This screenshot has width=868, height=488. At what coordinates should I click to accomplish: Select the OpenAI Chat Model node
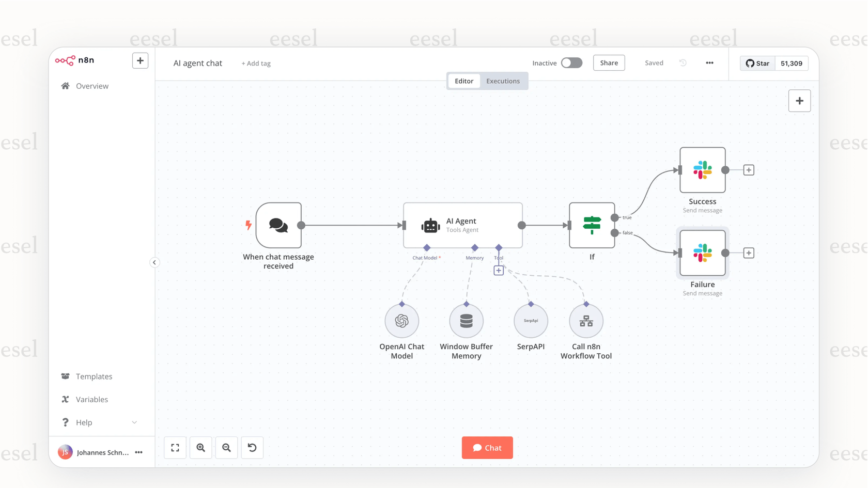click(402, 320)
